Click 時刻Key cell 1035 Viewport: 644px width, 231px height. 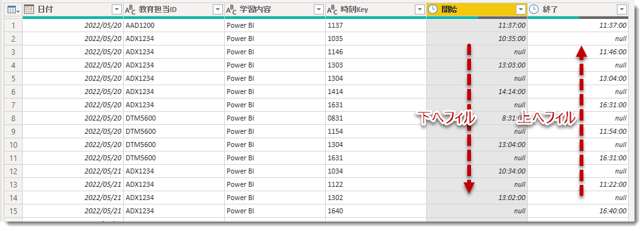click(376, 38)
